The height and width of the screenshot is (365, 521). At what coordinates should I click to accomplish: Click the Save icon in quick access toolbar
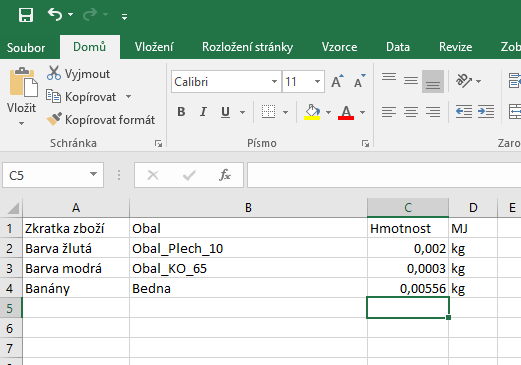coord(26,15)
